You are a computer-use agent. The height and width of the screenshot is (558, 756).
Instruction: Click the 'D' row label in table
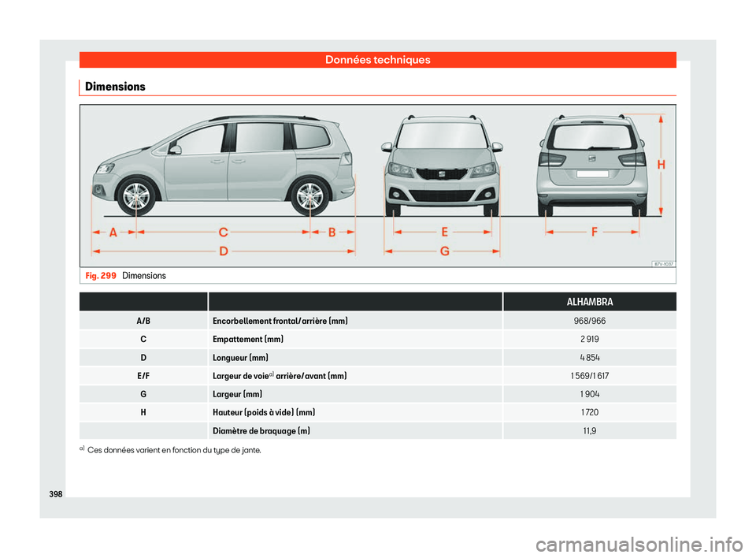[143, 358]
